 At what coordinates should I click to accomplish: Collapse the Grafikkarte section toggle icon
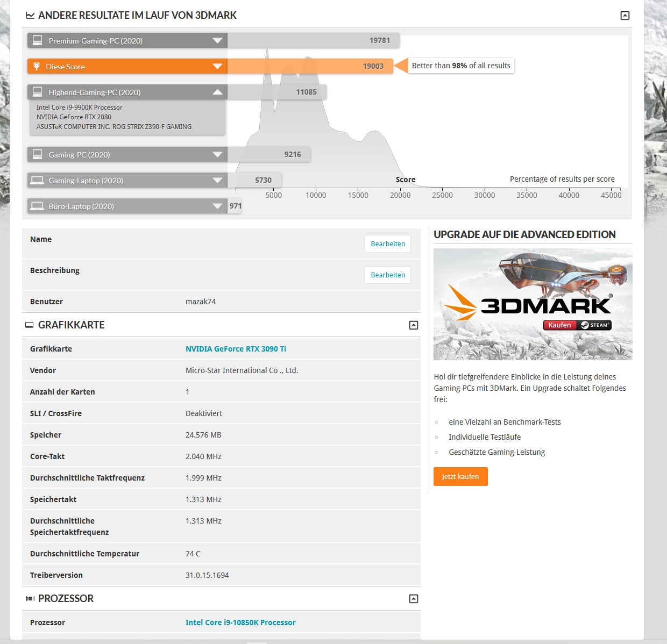click(413, 325)
